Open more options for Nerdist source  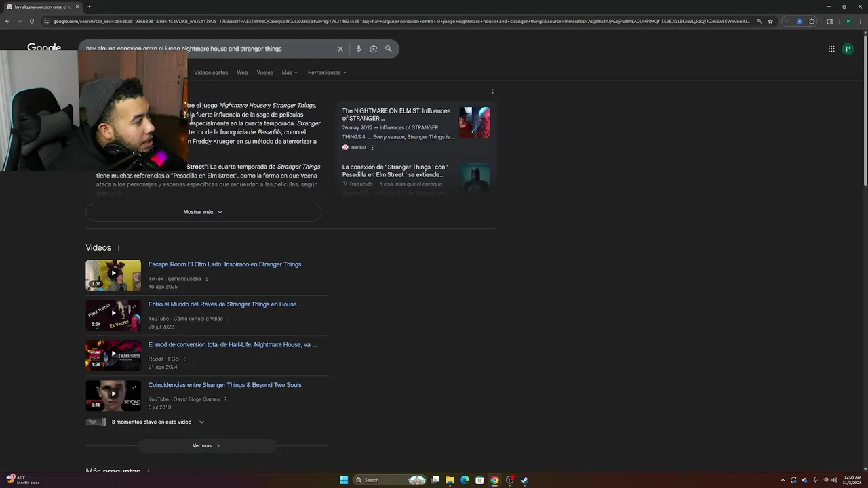(x=372, y=147)
